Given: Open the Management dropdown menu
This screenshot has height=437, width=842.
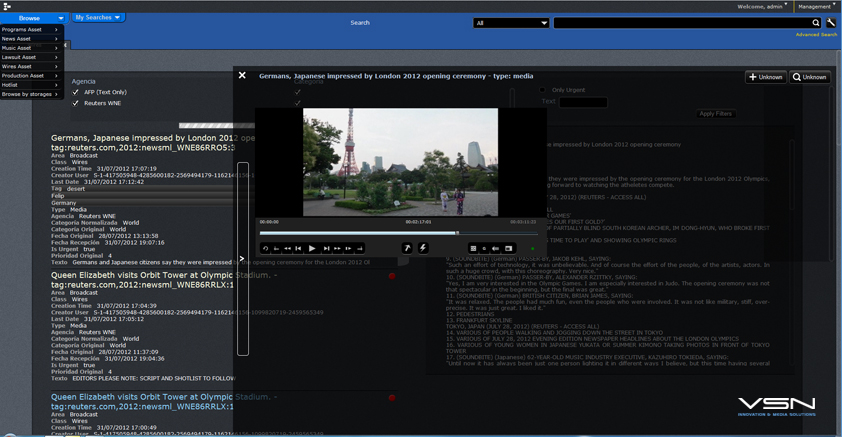Looking at the screenshot, I should click(816, 6).
